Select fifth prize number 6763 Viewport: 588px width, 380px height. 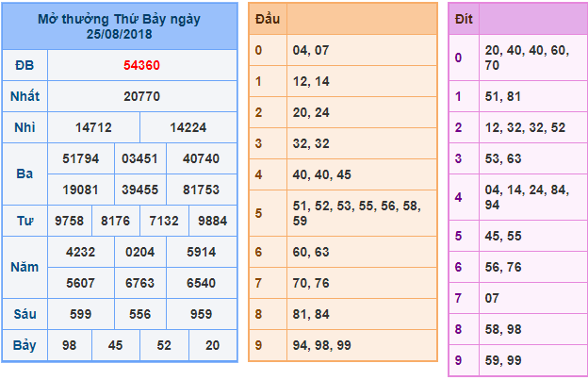click(140, 282)
